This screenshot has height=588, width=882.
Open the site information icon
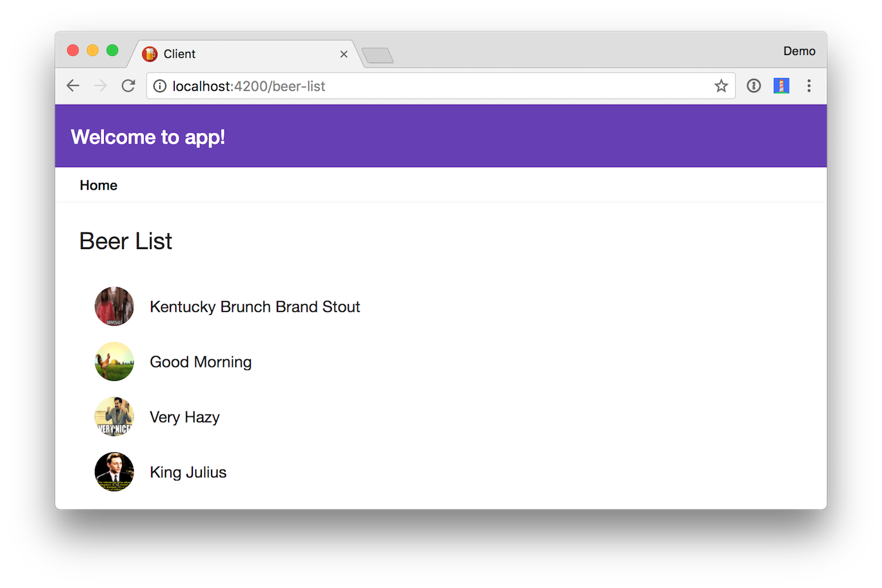160,86
